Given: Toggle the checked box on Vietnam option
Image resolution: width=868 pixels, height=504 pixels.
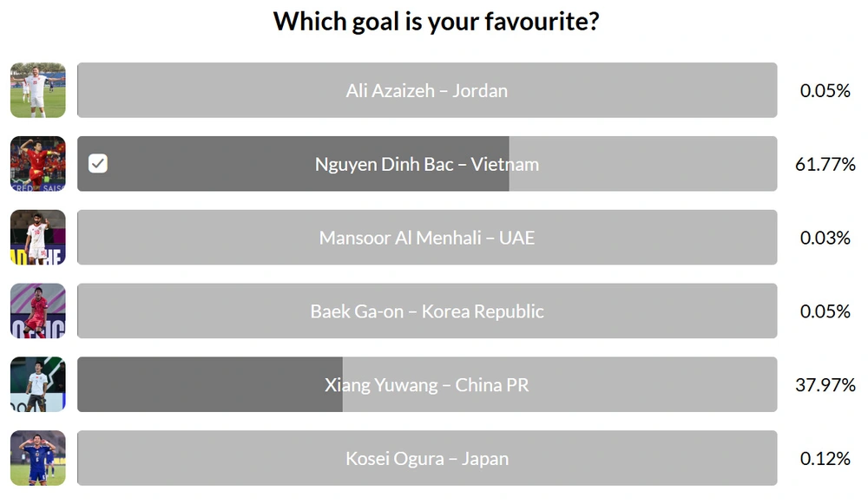Looking at the screenshot, I should (98, 164).
